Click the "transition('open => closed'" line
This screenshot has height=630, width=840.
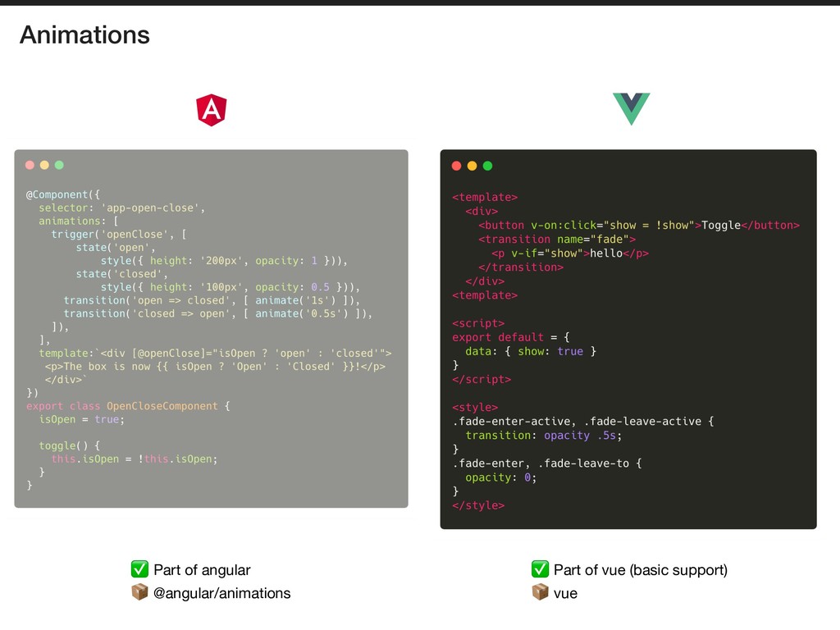click(212, 300)
